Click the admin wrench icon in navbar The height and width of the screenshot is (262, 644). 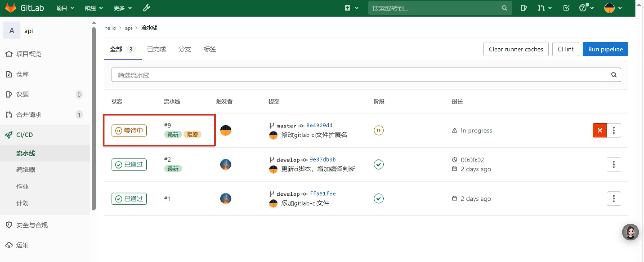147,8
